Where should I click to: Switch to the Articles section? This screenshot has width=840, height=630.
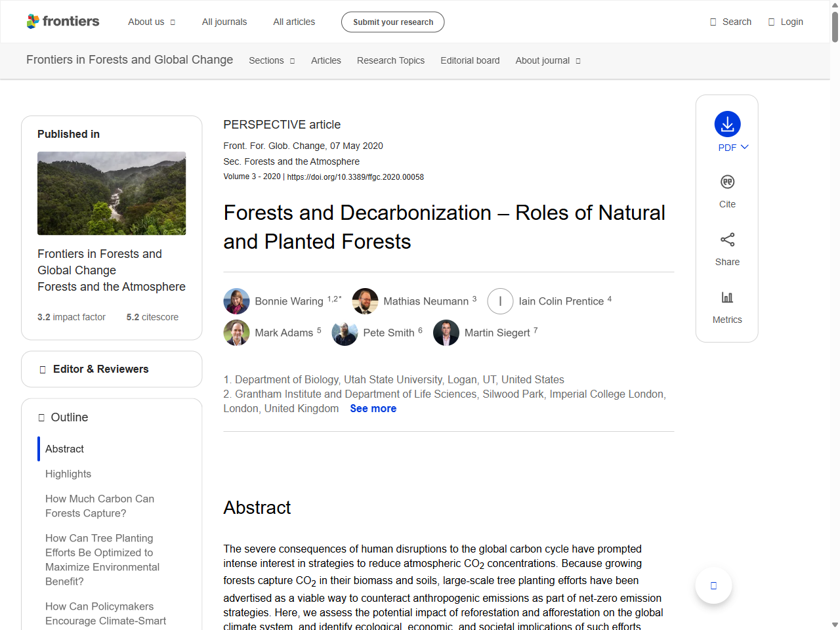coord(326,60)
